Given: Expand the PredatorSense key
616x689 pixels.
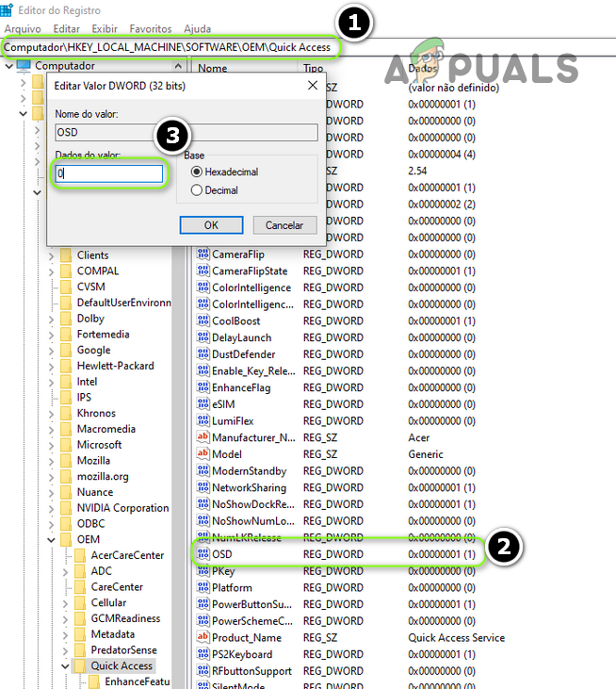Looking at the screenshot, I should (x=65, y=650).
